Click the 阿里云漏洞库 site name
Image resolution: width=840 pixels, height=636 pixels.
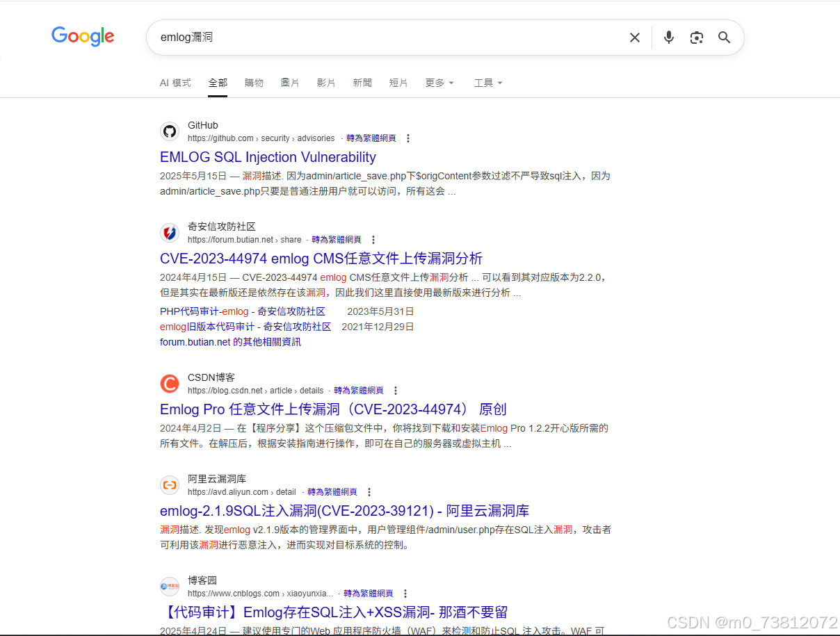tap(217, 479)
